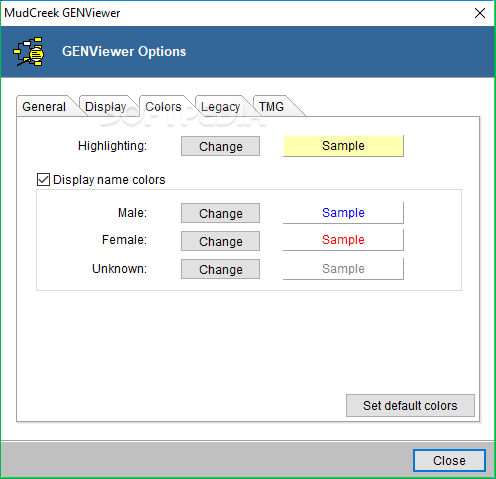Close the options dialog with Close button

pos(449,460)
